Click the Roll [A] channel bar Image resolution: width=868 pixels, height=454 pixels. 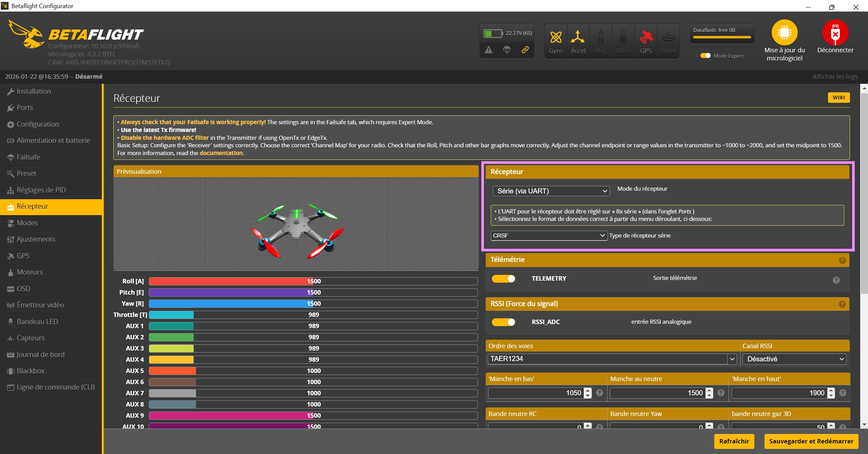click(313, 281)
